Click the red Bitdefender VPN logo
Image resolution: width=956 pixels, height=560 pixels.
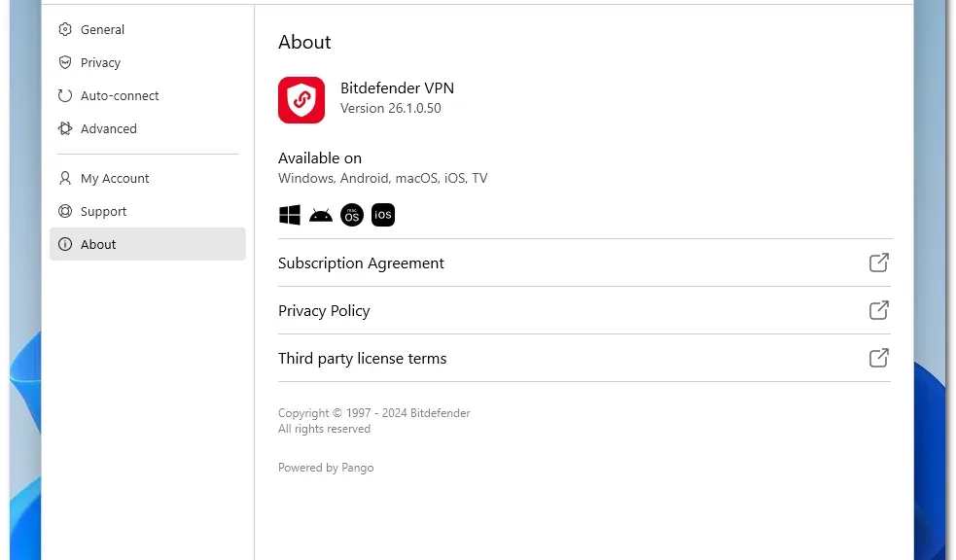[x=301, y=100]
